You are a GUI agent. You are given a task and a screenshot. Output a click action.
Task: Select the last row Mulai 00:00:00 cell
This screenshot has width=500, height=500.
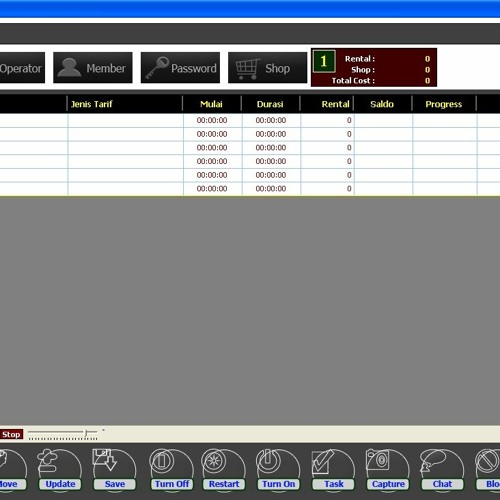click(x=212, y=189)
